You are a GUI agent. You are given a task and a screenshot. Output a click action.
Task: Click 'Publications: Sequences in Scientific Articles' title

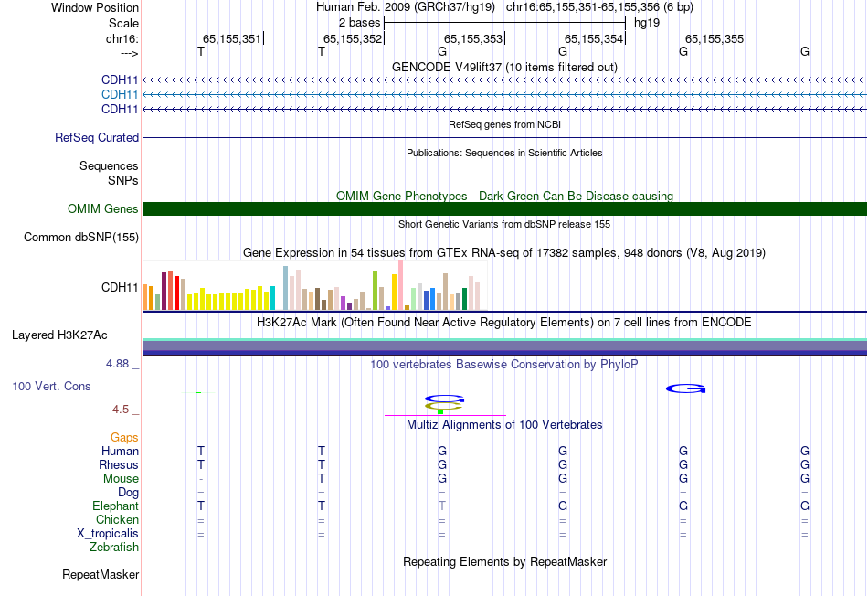click(x=504, y=153)
